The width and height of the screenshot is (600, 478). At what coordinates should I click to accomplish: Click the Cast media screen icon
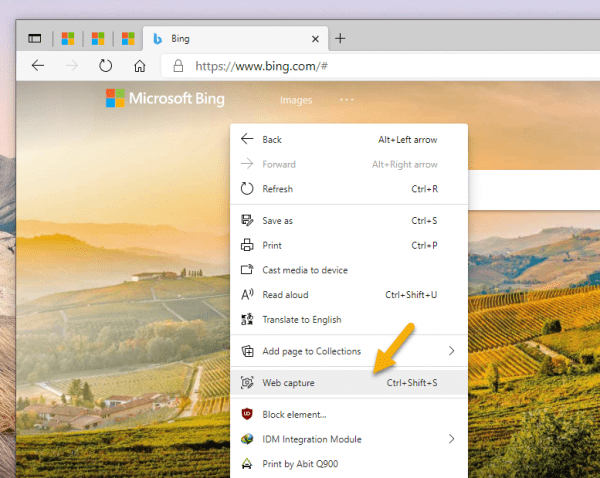(x=247, y=269)
